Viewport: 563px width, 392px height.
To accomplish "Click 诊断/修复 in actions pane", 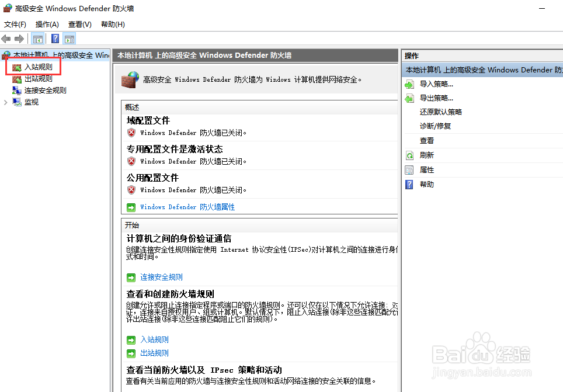I will 435,126.
